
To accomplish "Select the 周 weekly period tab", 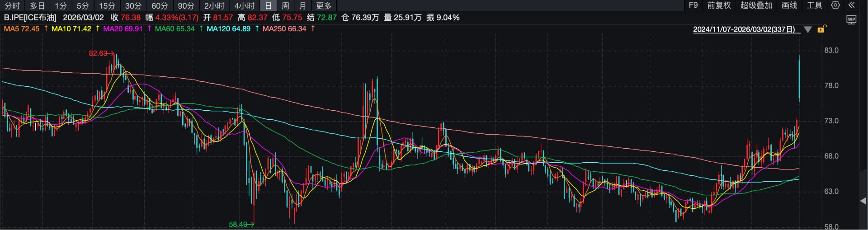I will (285, 6).
